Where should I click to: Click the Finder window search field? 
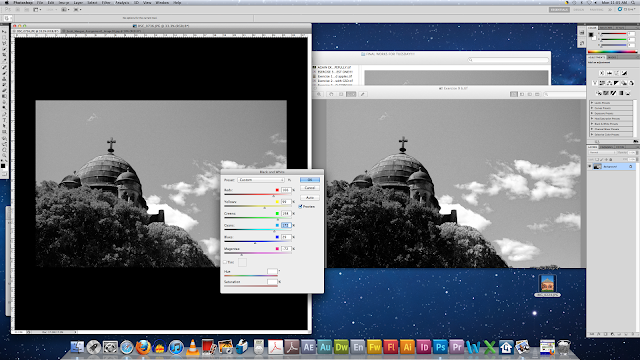coord(508,60)
